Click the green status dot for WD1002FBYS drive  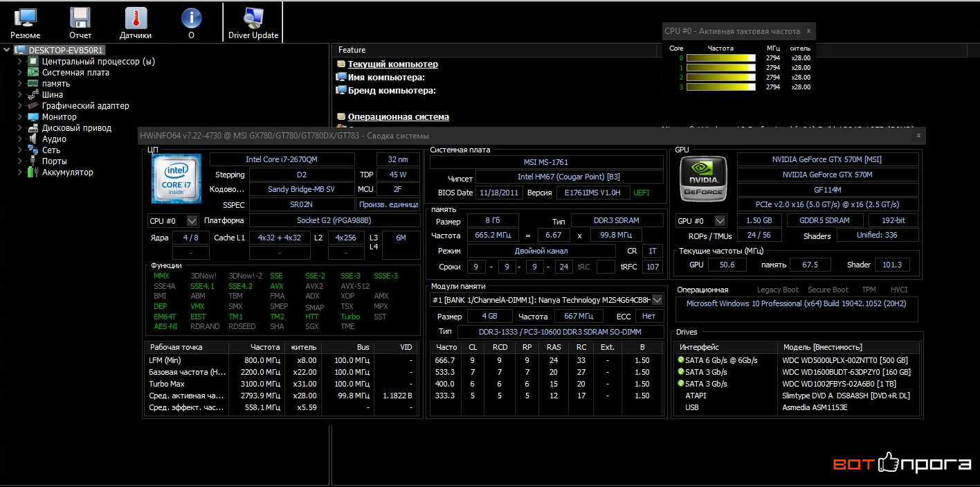point(680,384)
